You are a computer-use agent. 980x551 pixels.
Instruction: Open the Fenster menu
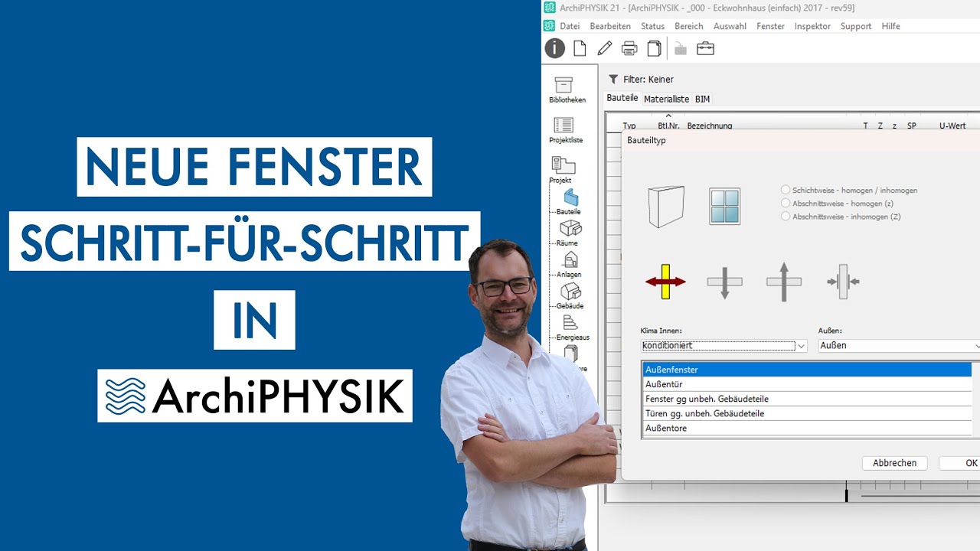click(770, 26)
